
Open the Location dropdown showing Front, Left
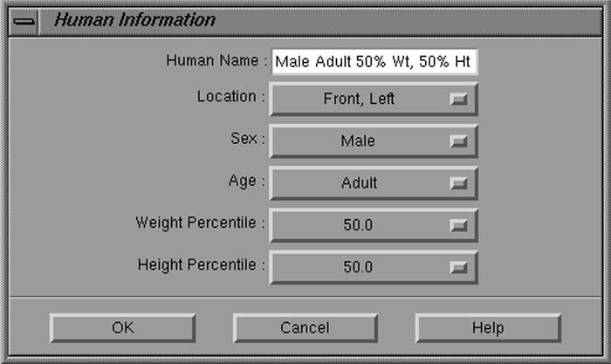[x=374, y=100]
